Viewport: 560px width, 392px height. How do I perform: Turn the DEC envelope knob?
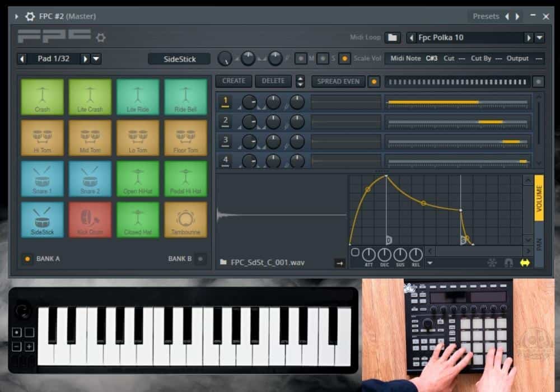click(384, 254)
